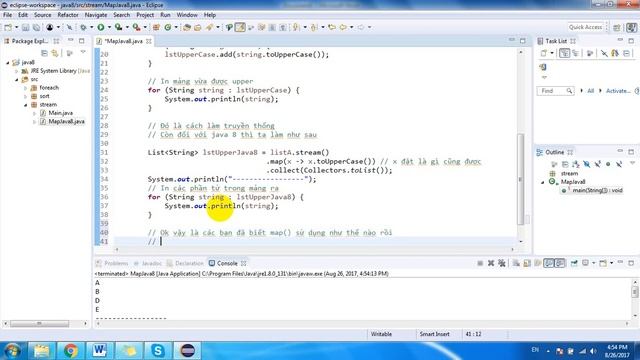Select main(String[]) : void in Outline
The height and width of the screenshot is (360, 640).
tap(597, 191)
